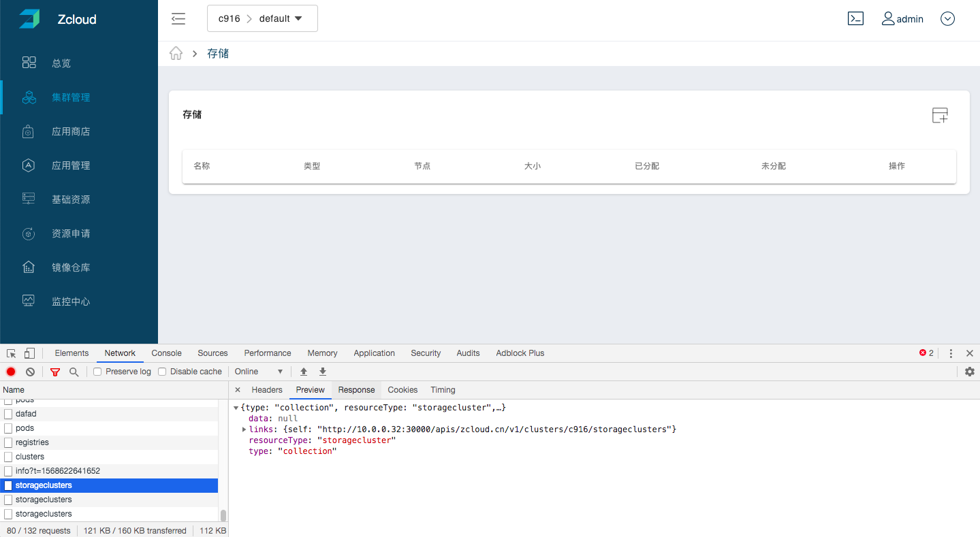980x537 pixels.
Task: Enable Disable cache checkbox
Action: coord(162,372)
